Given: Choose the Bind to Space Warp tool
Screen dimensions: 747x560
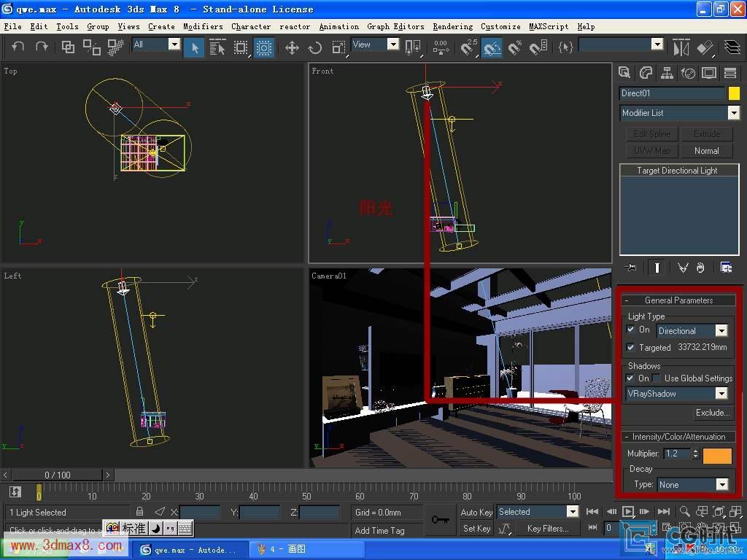Looking at the screenshot, I should click(x=115, y=47).
